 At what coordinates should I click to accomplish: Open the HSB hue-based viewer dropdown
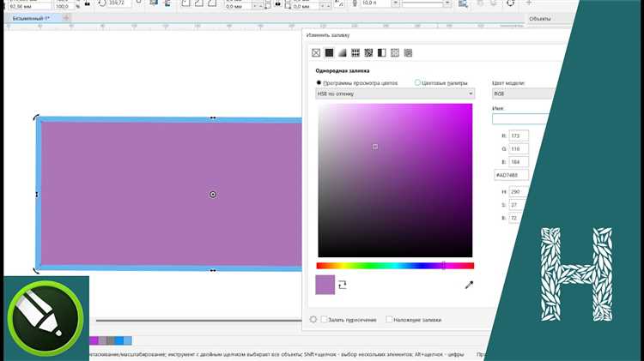click(395, 94)
